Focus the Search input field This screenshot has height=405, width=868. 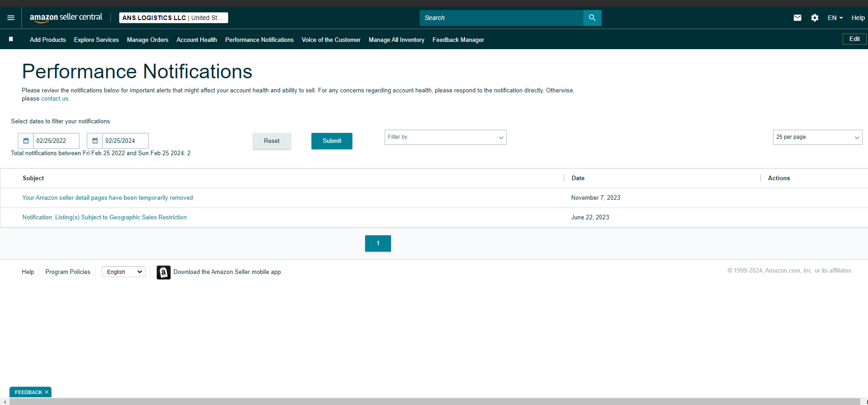pyautogui.click(x=502, y=18)
